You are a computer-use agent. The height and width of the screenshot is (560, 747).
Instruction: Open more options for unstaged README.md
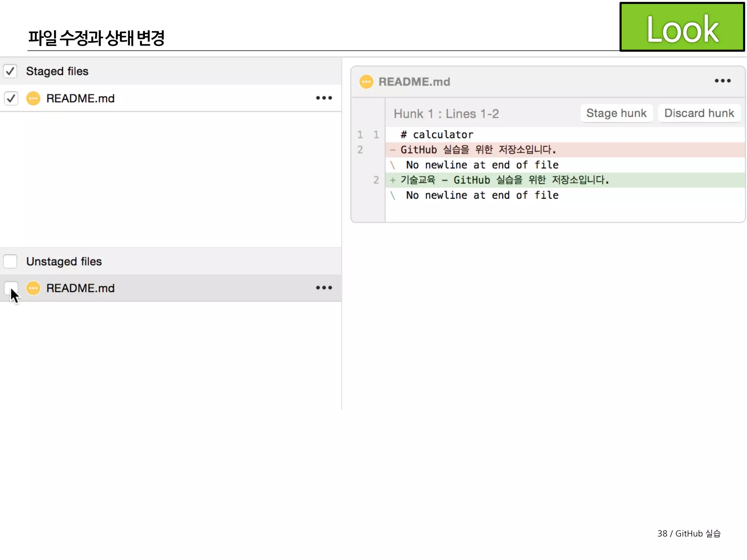pyautogui.click(x=324, y=288)
